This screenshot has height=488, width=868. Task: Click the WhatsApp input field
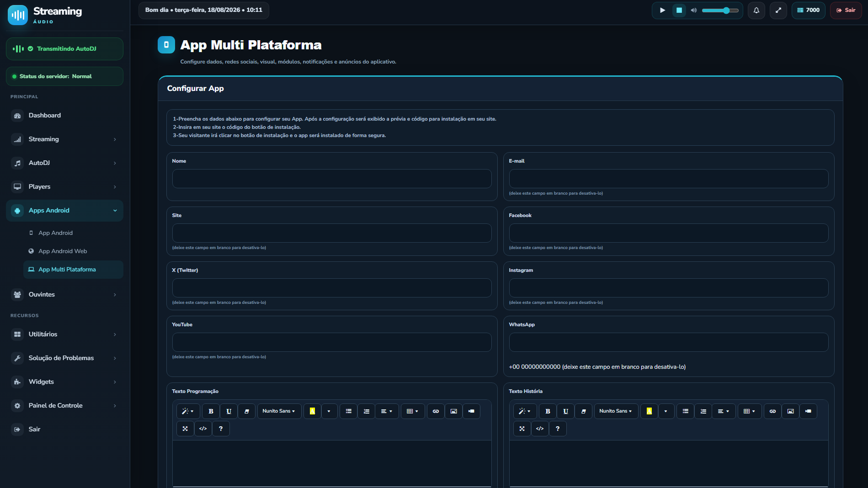(x=669, y=342)
